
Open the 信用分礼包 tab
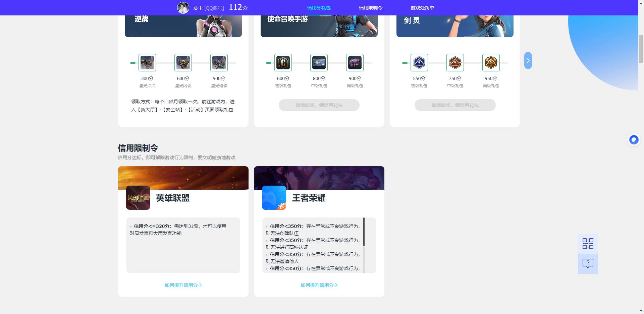pyautogui.click(x=319, y=8)
